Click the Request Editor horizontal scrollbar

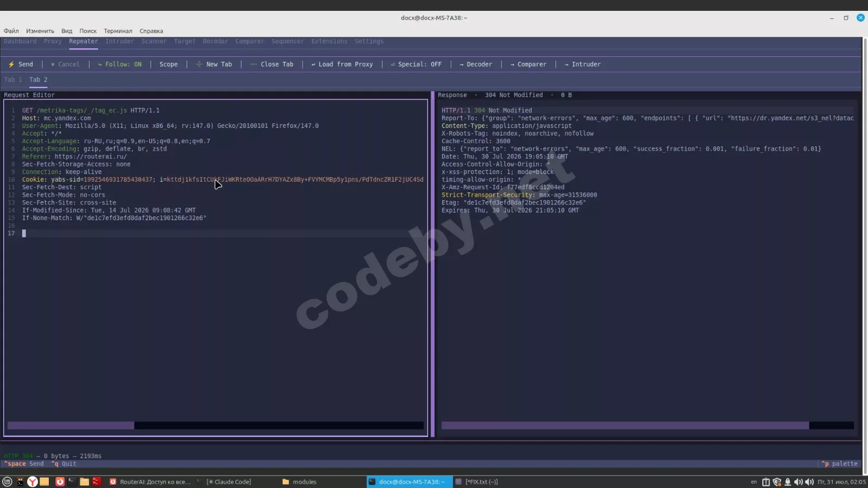(x=215, y=426)
